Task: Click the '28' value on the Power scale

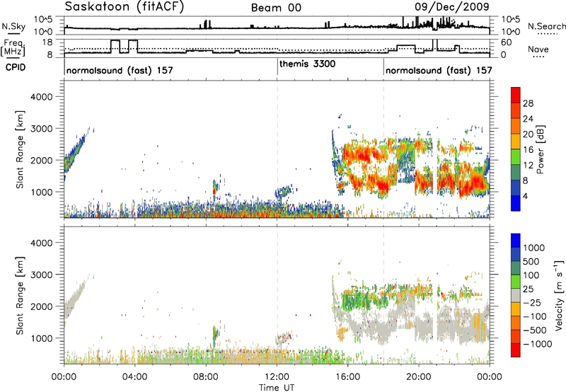Action: coord(528,103)
